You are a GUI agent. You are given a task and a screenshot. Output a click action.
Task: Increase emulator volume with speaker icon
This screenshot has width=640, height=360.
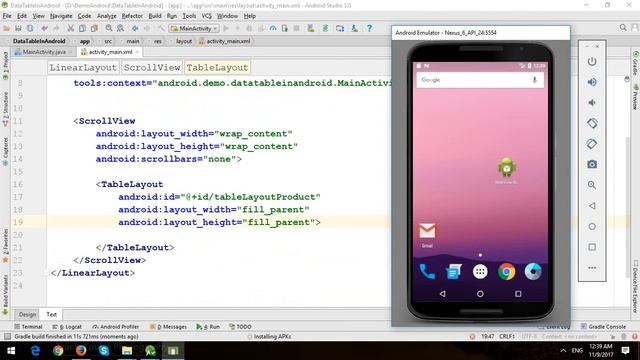592,82
